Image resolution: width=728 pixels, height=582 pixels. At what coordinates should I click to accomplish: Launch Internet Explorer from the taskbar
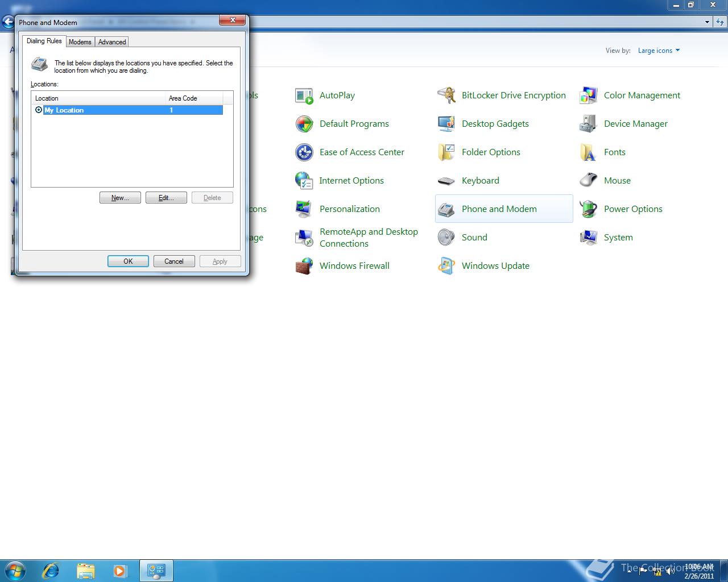(51, 571)
